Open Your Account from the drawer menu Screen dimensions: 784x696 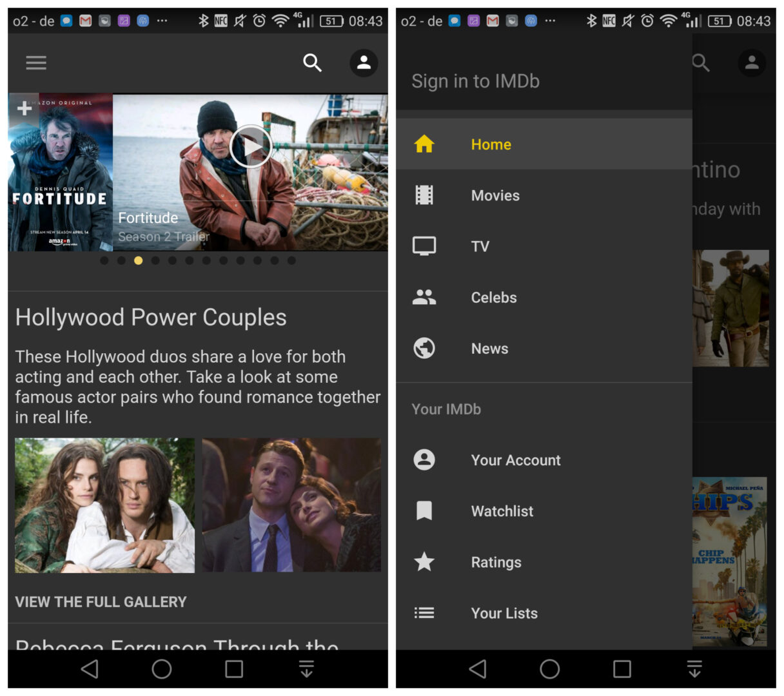tap(515, 460)
